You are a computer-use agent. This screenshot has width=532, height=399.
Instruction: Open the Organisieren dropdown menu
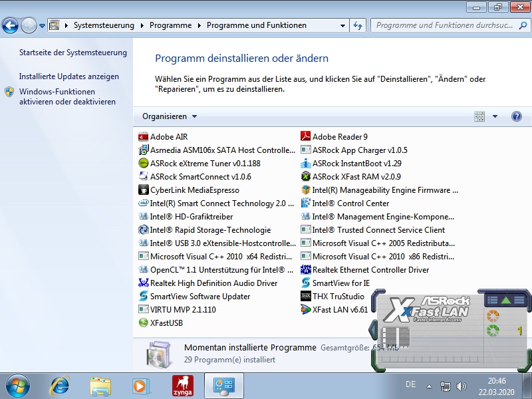pyautogui.click(x=170, y=116)
